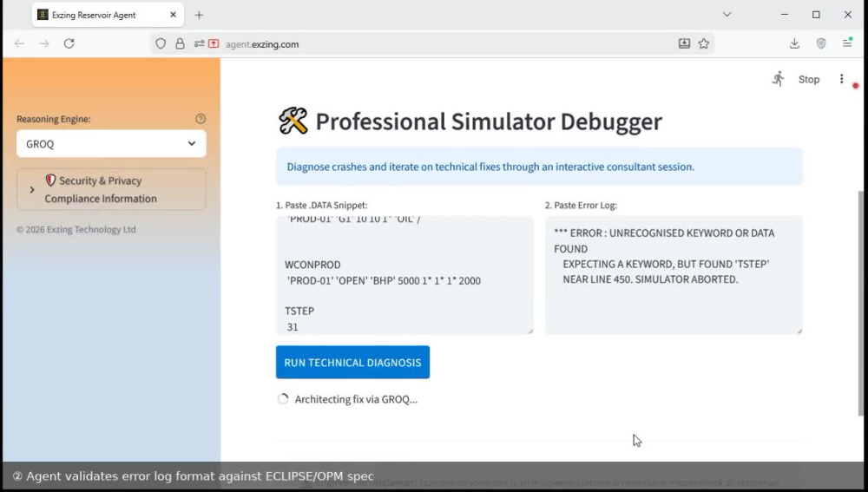This screenshot has height=492, width=868.
Task: Click RUN TECHNICAL DIAGNOSIS button
Action: pos(352,363)
